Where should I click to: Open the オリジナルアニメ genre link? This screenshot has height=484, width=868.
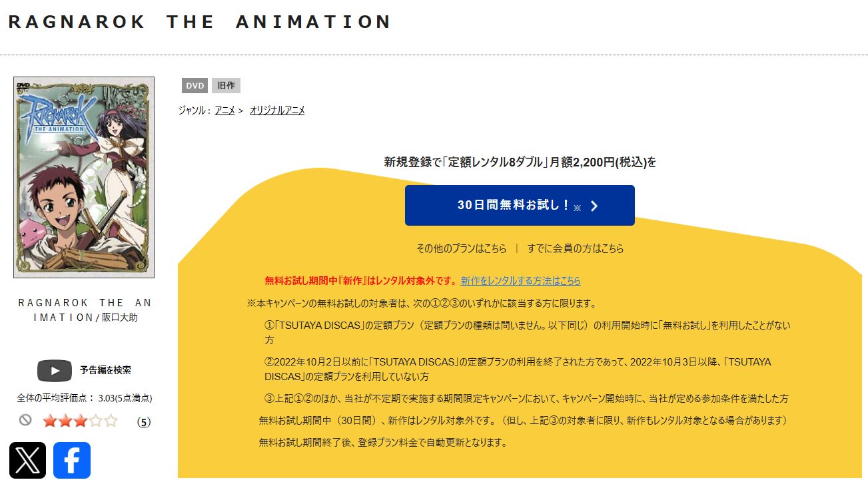[x=277, y=111]
